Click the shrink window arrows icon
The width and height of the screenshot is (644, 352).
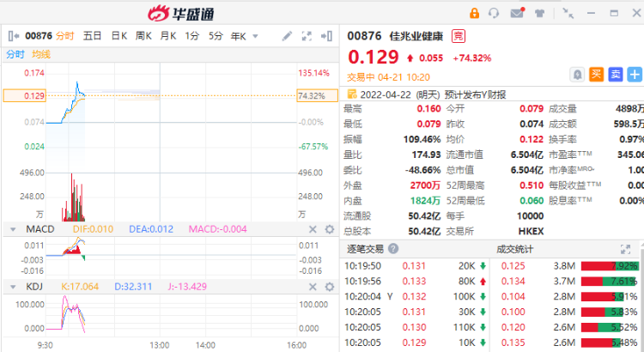point(568,13)
